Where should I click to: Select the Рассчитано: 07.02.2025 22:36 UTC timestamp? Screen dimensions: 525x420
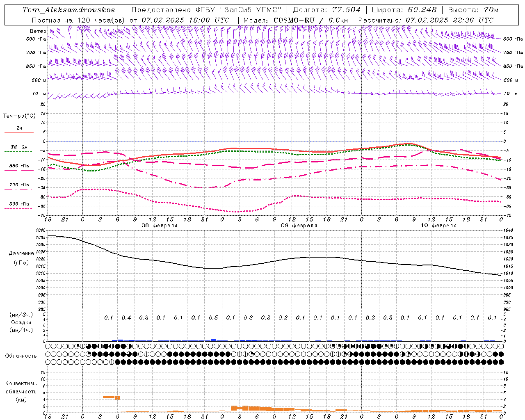[426, 20]
